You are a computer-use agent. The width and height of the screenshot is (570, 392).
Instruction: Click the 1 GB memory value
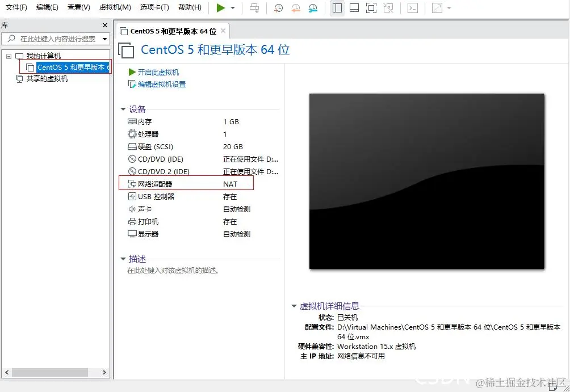231,121
